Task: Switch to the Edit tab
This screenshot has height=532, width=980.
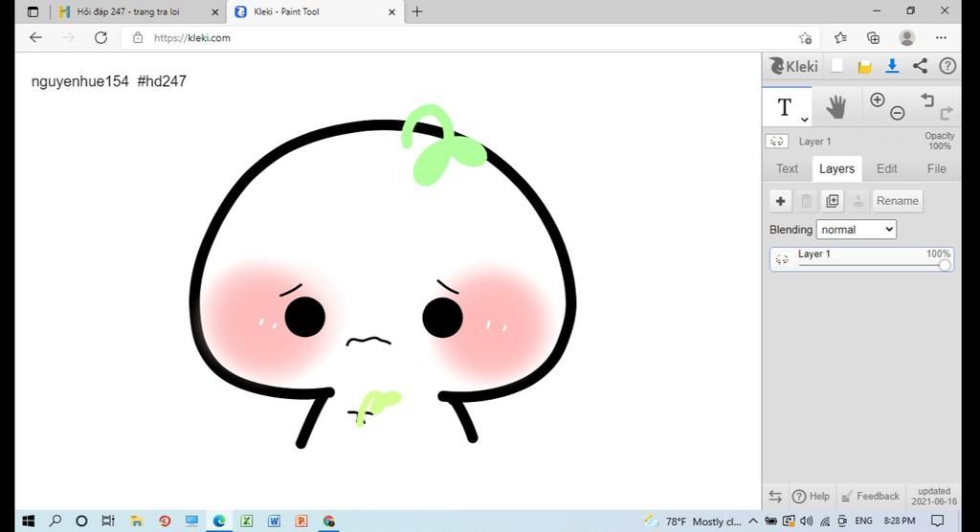Action: tap(886, 168)
